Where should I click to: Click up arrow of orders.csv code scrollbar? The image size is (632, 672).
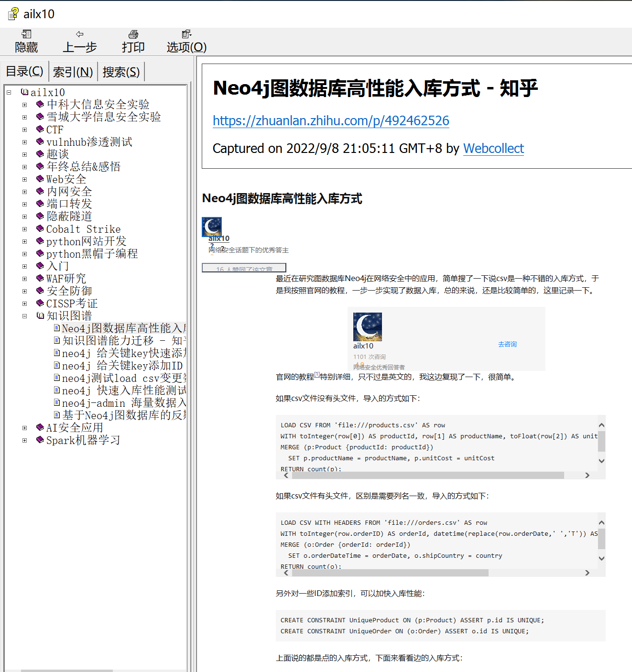point(601,522)
